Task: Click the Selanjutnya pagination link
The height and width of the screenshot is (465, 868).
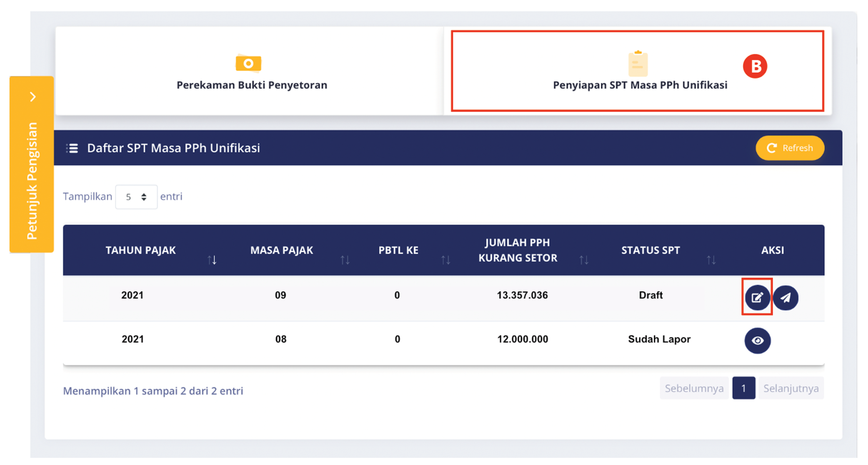Action: 791,388
